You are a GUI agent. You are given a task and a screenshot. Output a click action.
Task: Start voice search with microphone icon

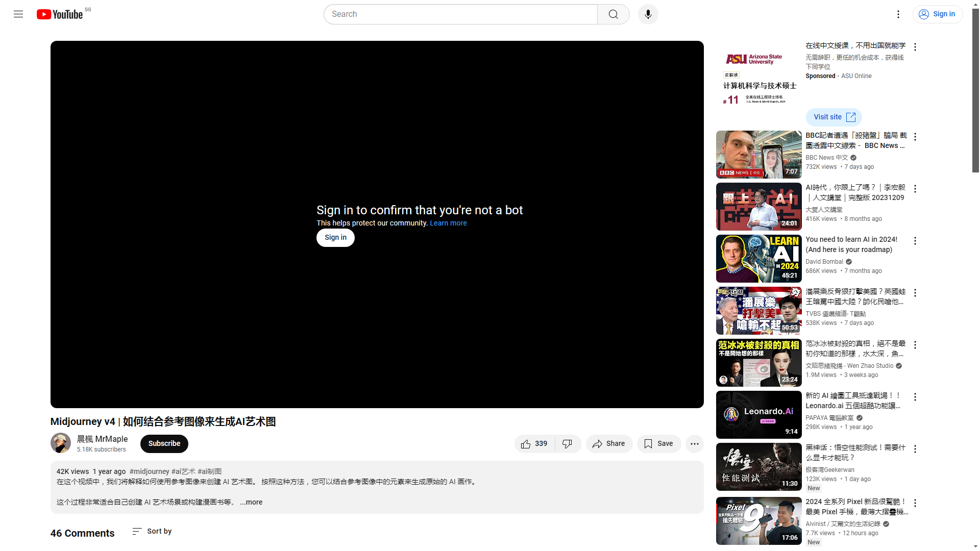click(x=648, y=14)
